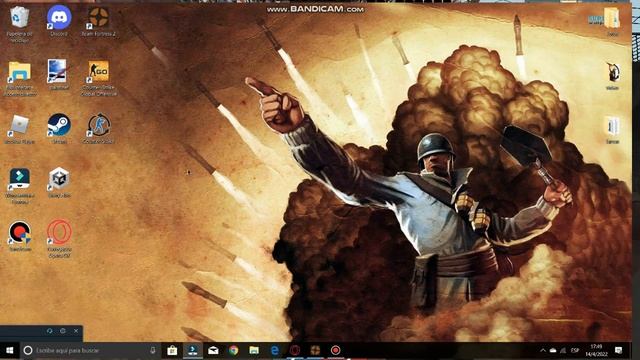
Task: Switch to the active Filmora taskbar app
Action: [x=193, y=350]
